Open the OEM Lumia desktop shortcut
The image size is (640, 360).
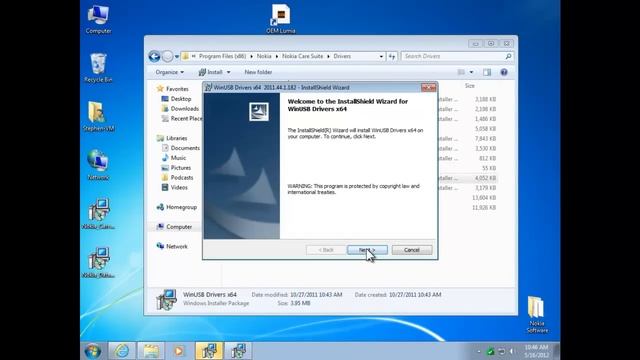click(281, 19)
